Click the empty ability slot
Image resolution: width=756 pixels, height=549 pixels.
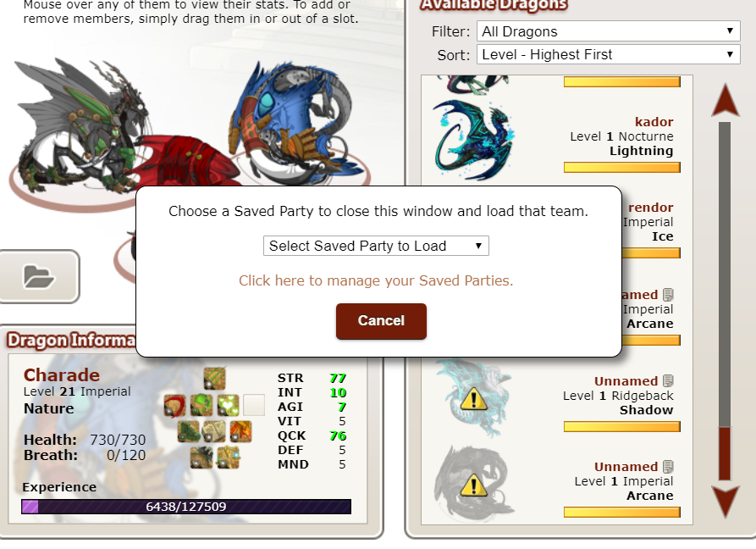(x=254, y=405)
